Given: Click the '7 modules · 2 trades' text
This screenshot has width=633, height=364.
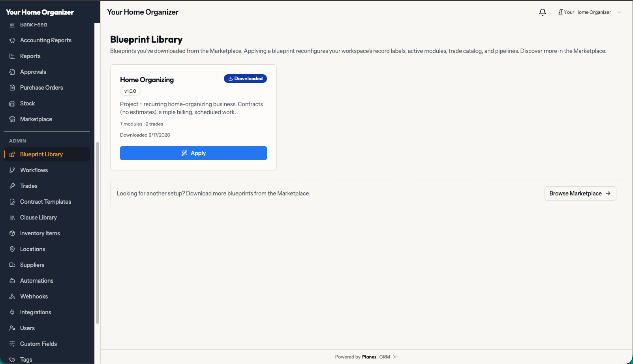Looking at the screenshot, I should pyautogui.click(x=141, y=124).
